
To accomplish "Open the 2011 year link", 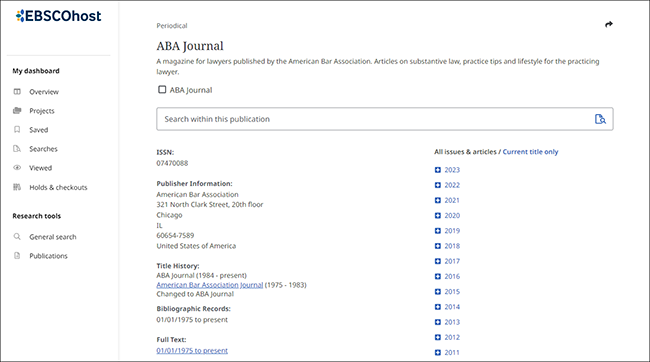I will coord(452,352).
